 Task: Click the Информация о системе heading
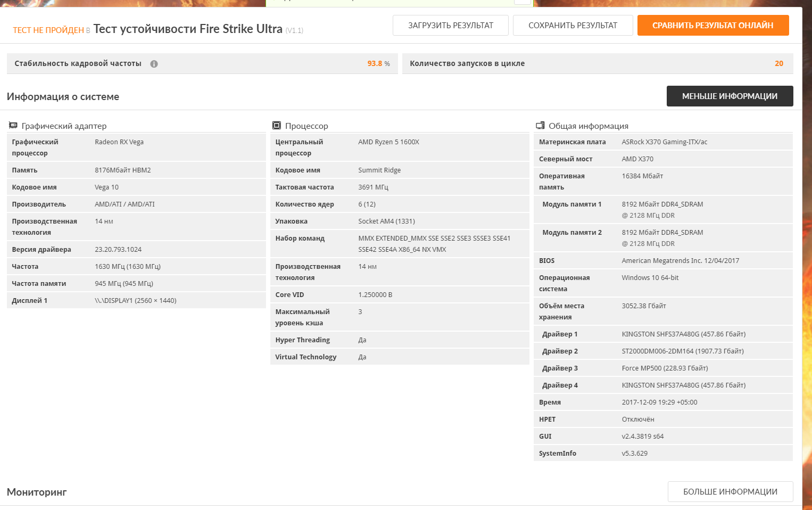[x=63, y=97]
